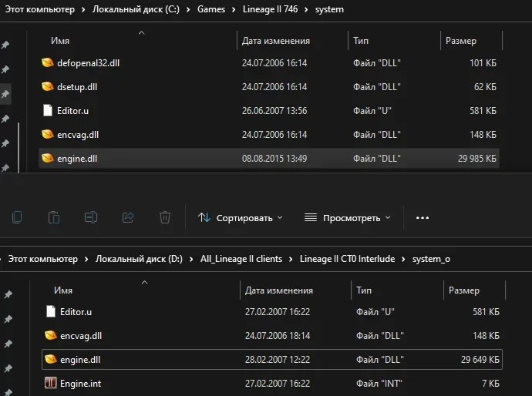
Task: Click encvag.dll icon in system folder
Action: 48,134
